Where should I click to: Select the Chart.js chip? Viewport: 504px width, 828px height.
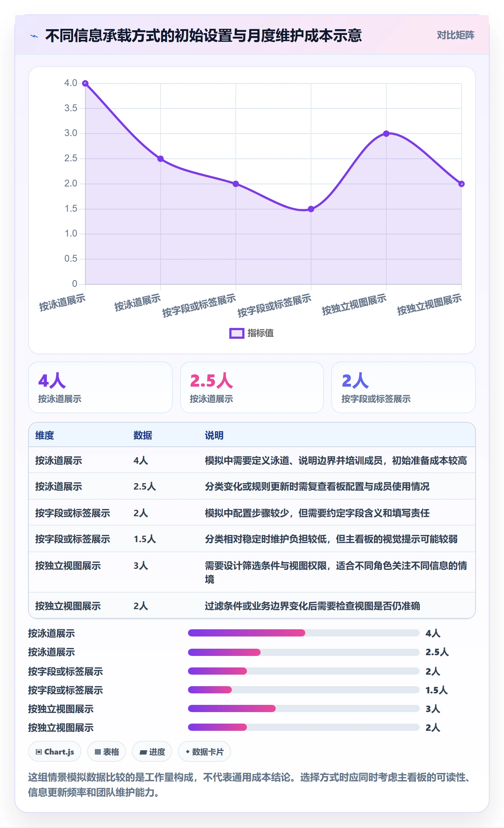[x=55, y=752]
